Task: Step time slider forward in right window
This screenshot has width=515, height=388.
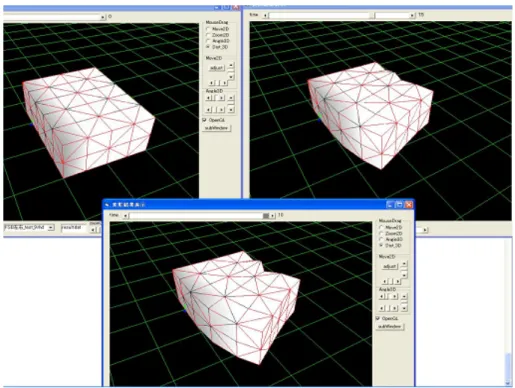Action: (x=412, y=15)
